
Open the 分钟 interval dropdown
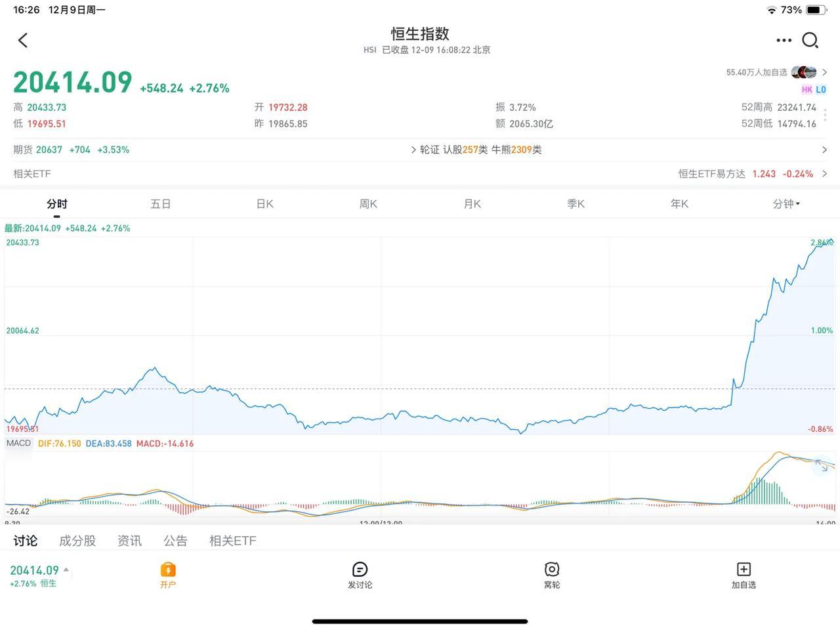[786, 204]
